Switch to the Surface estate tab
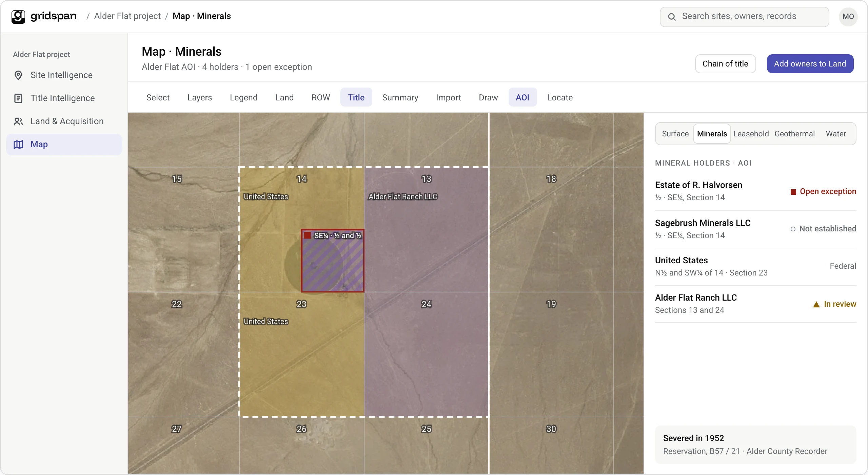 pyautogui.click(x=675, y=134)
